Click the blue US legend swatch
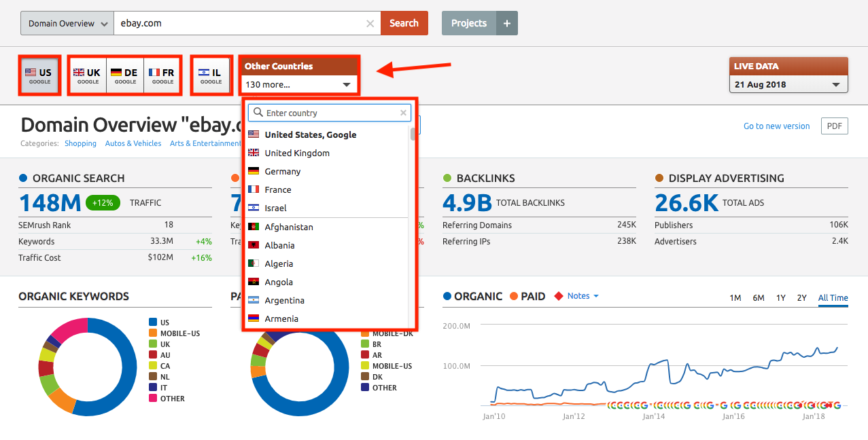The image size is (868, 440). pos(154,323)
